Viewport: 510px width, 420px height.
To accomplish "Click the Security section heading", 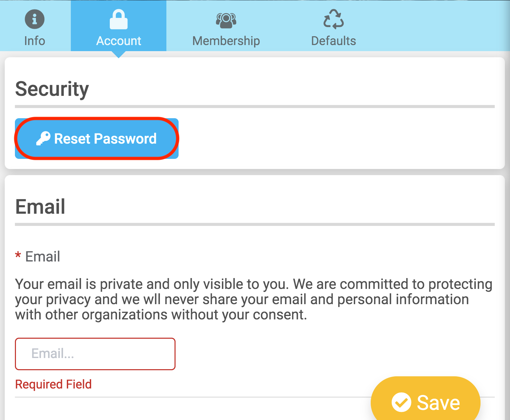I will (52, 89).
